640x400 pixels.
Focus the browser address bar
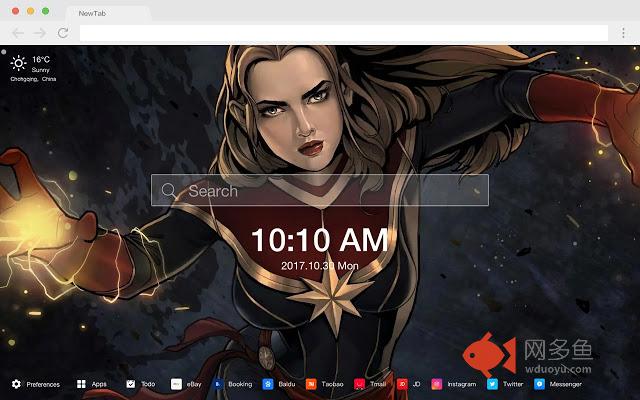click(x=344, y=33)
